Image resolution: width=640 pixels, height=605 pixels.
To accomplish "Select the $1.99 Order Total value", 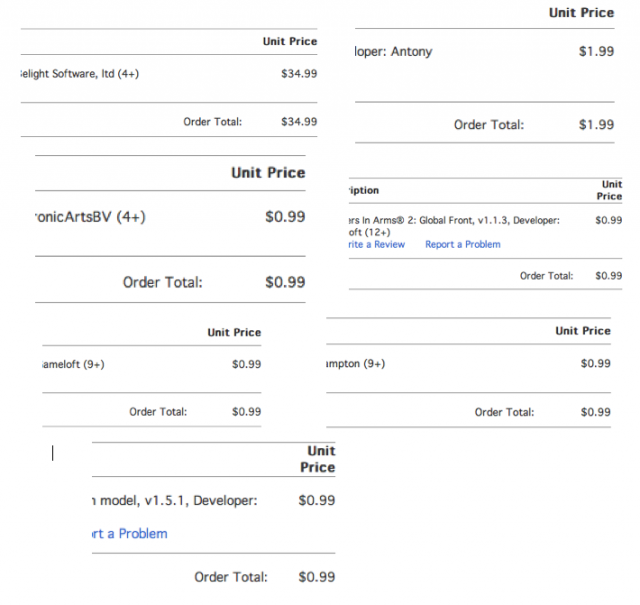I will (x=596, y=125).
